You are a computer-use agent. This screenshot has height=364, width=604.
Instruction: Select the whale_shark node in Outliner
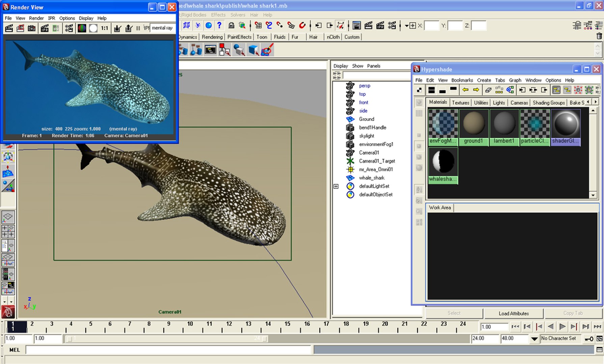(x=372, y=178)
